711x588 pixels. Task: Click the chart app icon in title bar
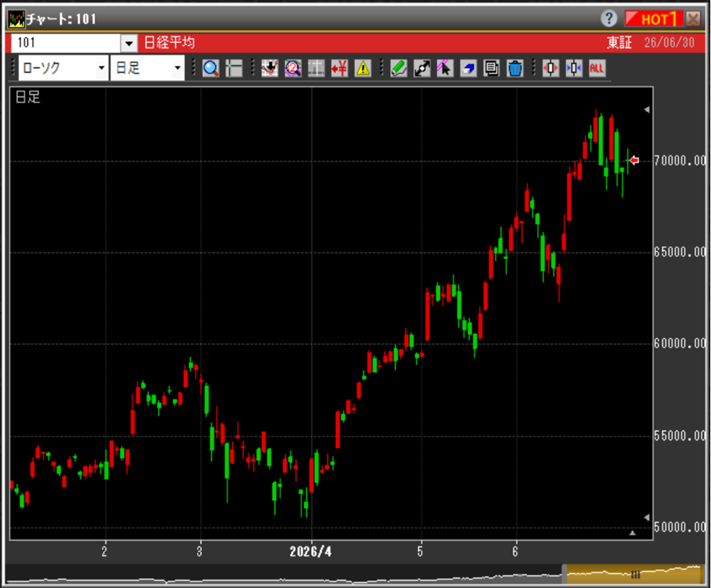(x=17, y=19)
